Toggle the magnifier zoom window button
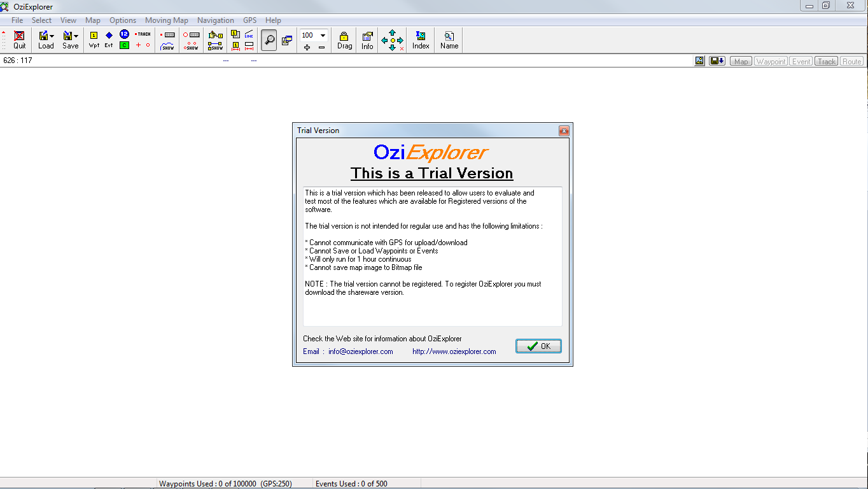 pyautogui.click(x=269, y=40)
